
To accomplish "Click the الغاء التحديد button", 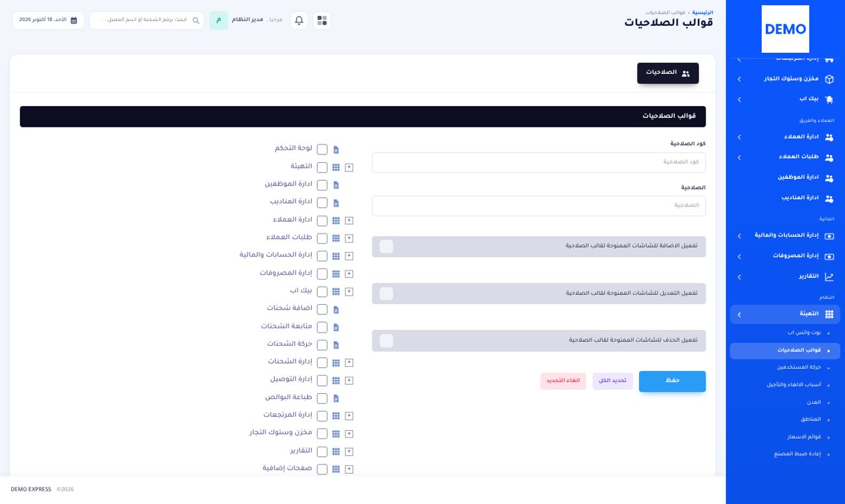I will (563, 381).
